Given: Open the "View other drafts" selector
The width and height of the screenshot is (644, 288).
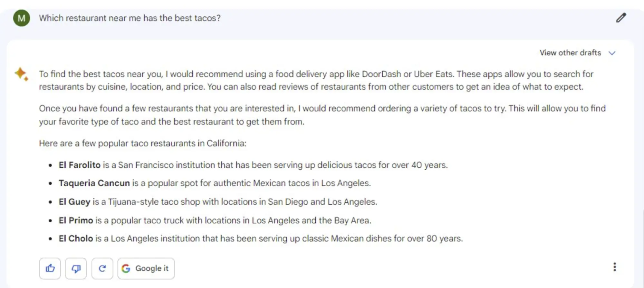Looking at the screenshot, I should pos(570,53).
